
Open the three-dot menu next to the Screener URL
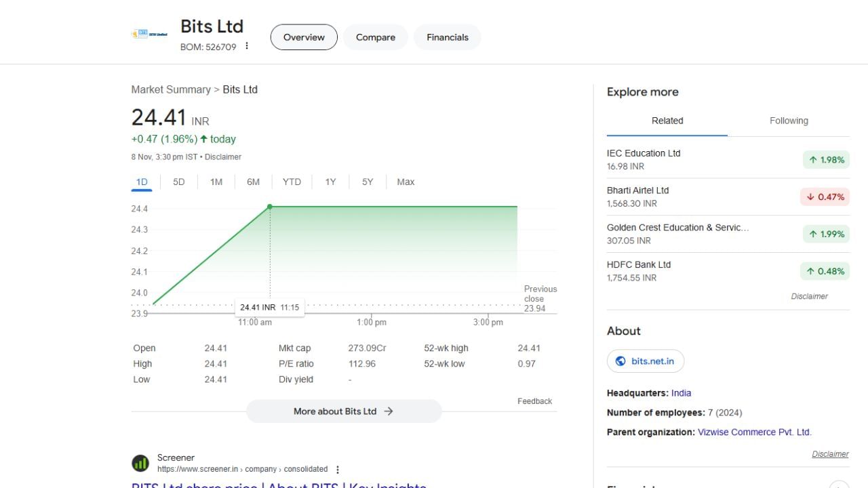tap(338, 470)
